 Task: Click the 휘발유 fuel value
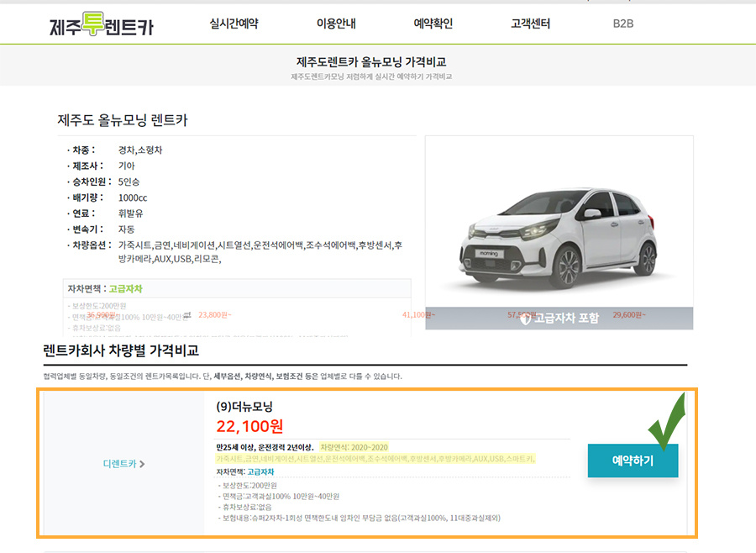tap(131, 213)
